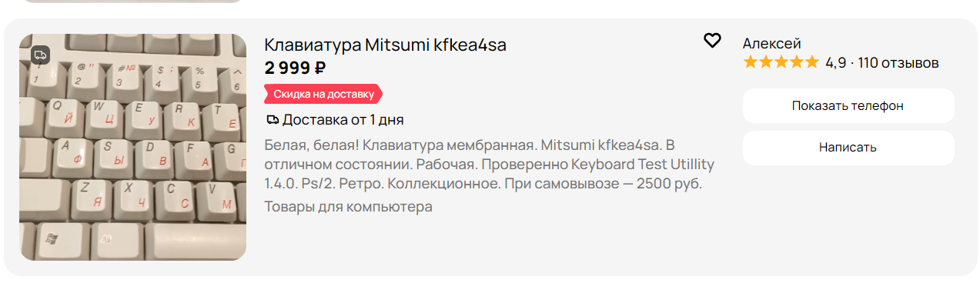Open the Клавиатура Mitsumi kfkea4sa listing title
The image size is (980, 283).
point(385,45)
